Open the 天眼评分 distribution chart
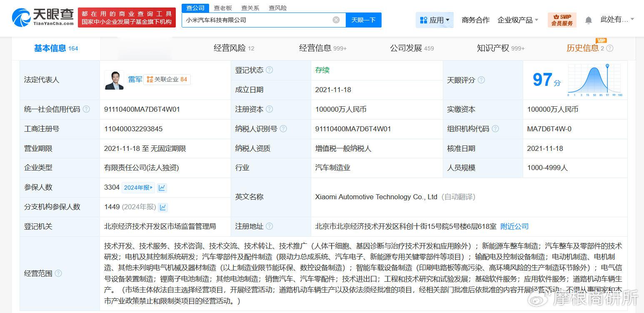Screen dimensions: 644x313 point(595,80)
